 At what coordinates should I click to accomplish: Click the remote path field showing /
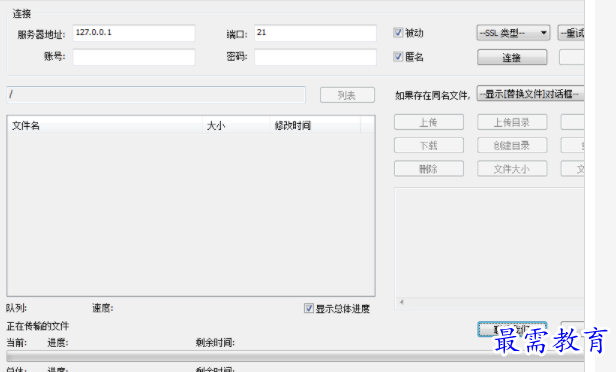click(x=156, y=95)
